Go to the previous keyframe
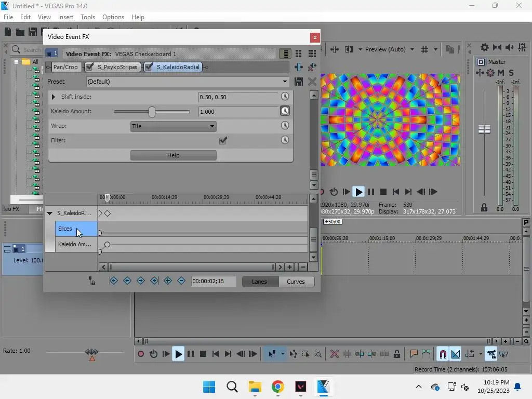 tap(127, 281)
